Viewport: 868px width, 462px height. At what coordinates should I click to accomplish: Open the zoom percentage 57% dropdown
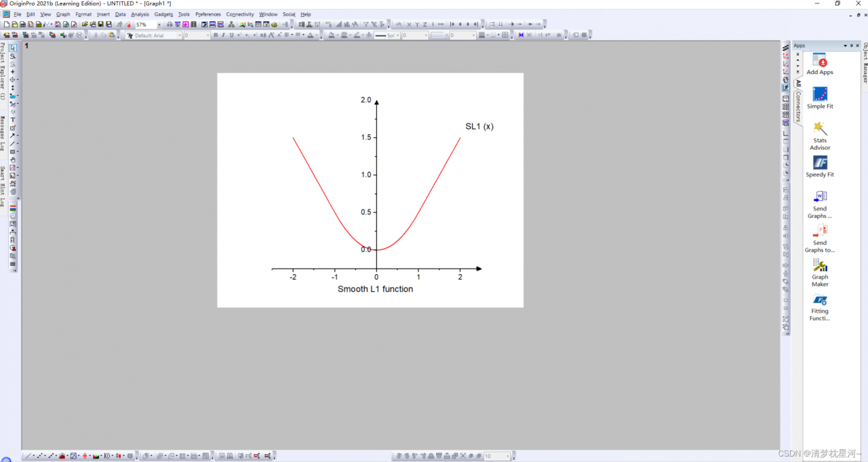159,24
